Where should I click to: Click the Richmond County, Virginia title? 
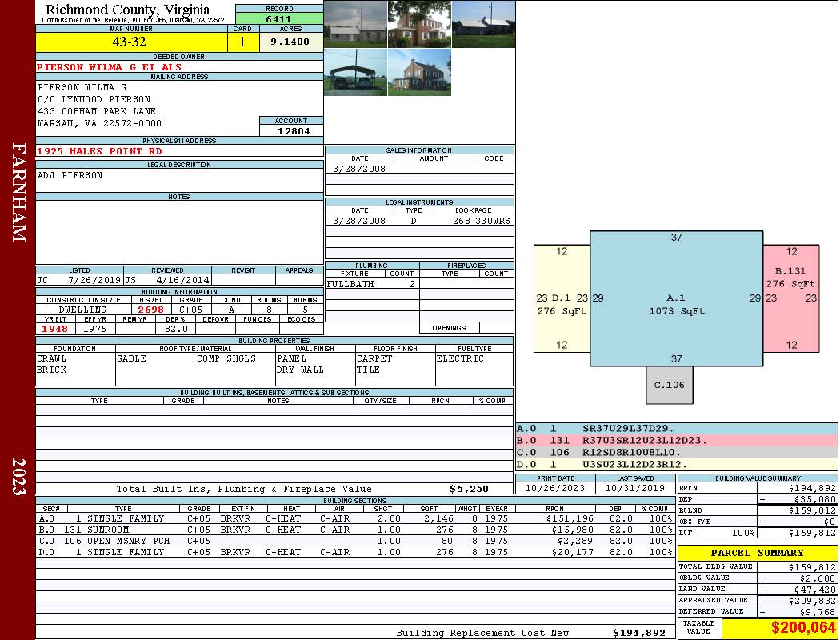tap(127, 10)
